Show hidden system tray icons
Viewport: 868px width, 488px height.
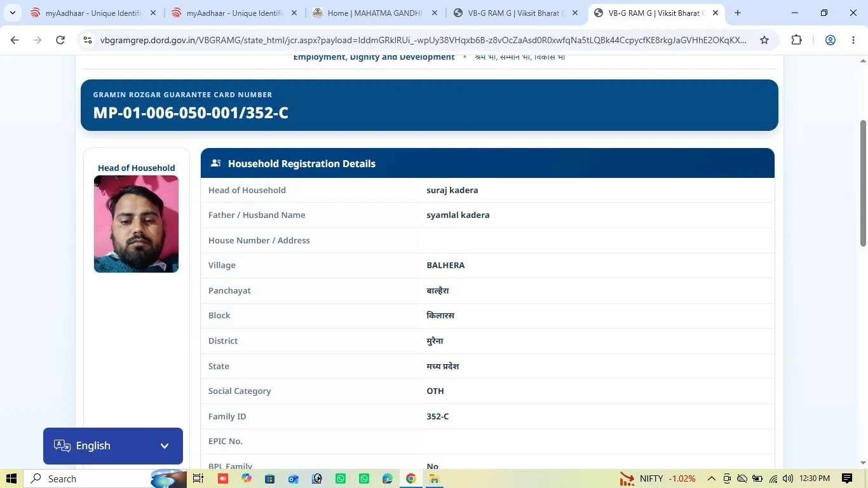coord(712,478)
